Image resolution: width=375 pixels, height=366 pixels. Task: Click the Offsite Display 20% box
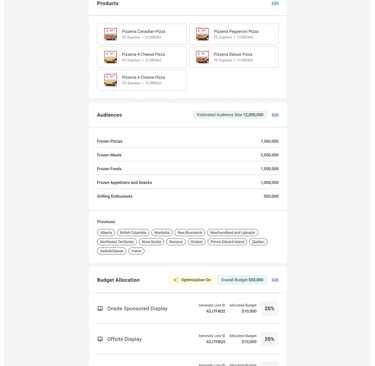[270, 339]
